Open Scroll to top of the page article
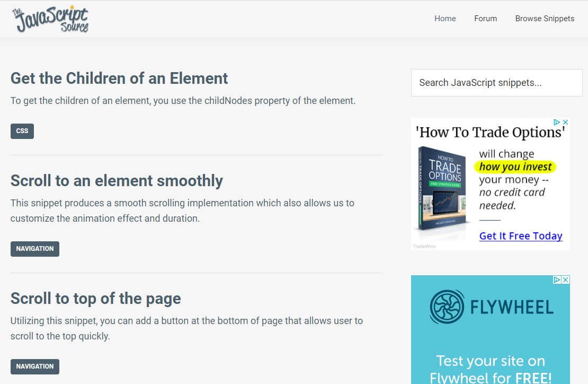Viewport: 588px width, 384px height. (96, 299)
